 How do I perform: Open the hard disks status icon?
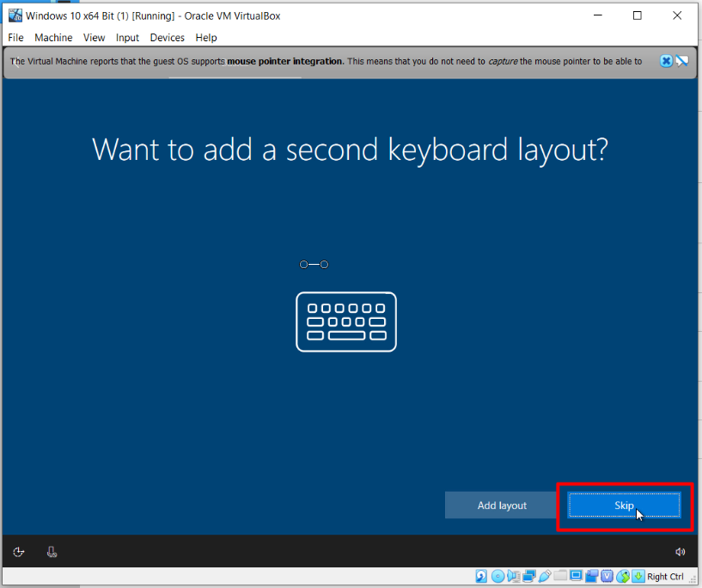tap(481, 576)
